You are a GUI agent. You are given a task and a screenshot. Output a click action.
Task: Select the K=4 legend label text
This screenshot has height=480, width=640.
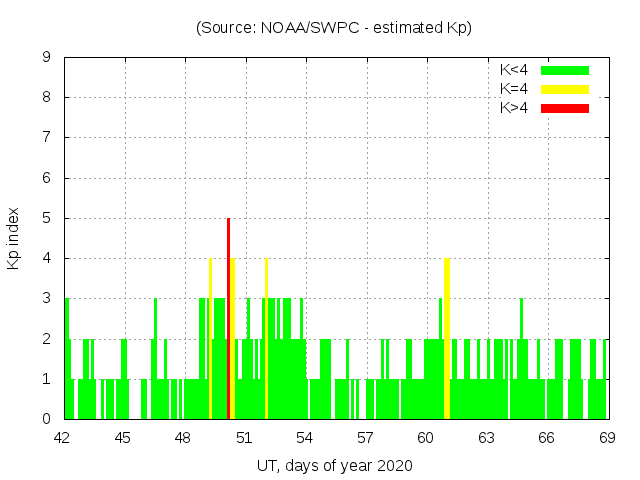click(514, 89)
